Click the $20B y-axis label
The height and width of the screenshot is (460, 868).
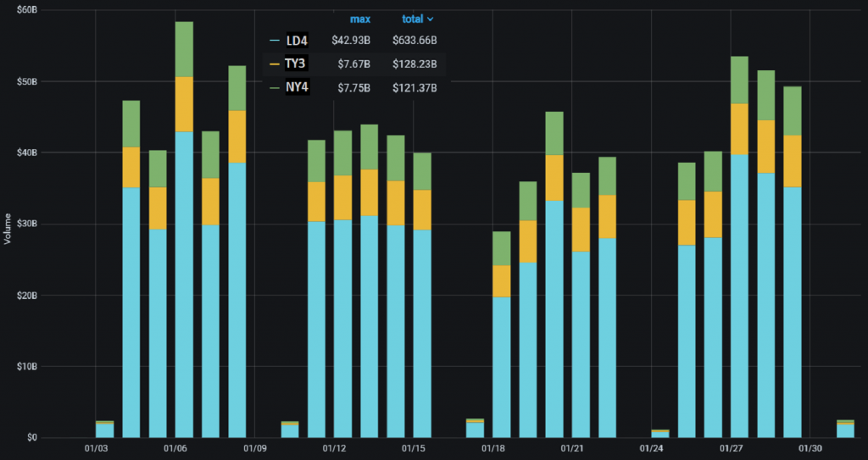pos(28,295)
